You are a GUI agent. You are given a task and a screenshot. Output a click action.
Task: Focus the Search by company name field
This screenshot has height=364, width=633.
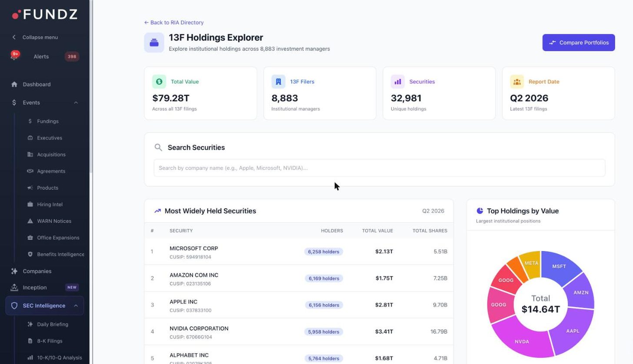tap(379, 168)
